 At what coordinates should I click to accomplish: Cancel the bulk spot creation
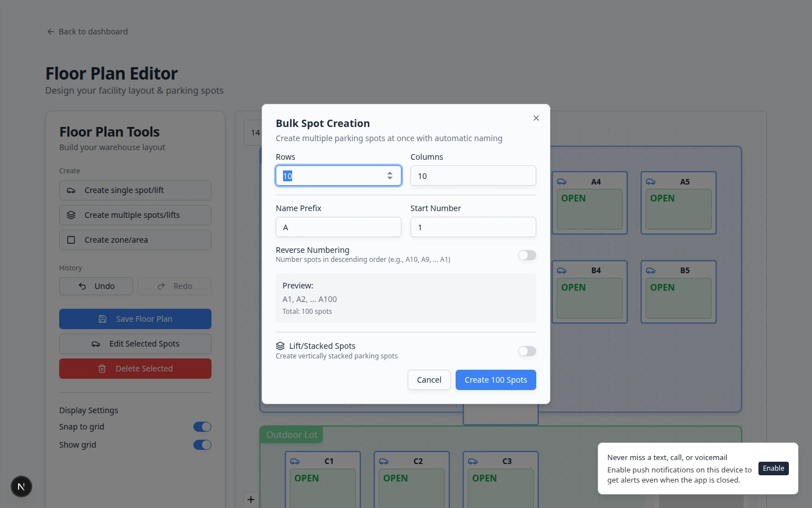click(x=429, y=380)
